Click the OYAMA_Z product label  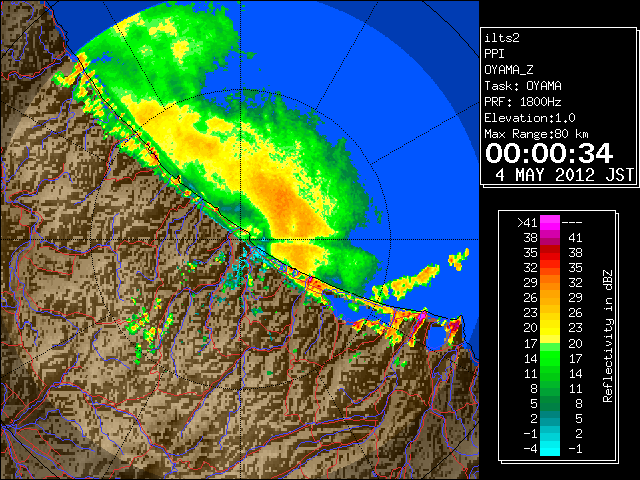[x=509, y=70]
